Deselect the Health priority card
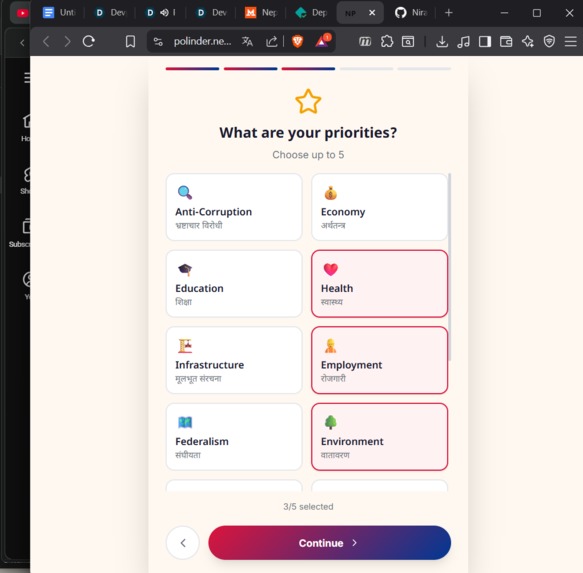 [379, 283]
